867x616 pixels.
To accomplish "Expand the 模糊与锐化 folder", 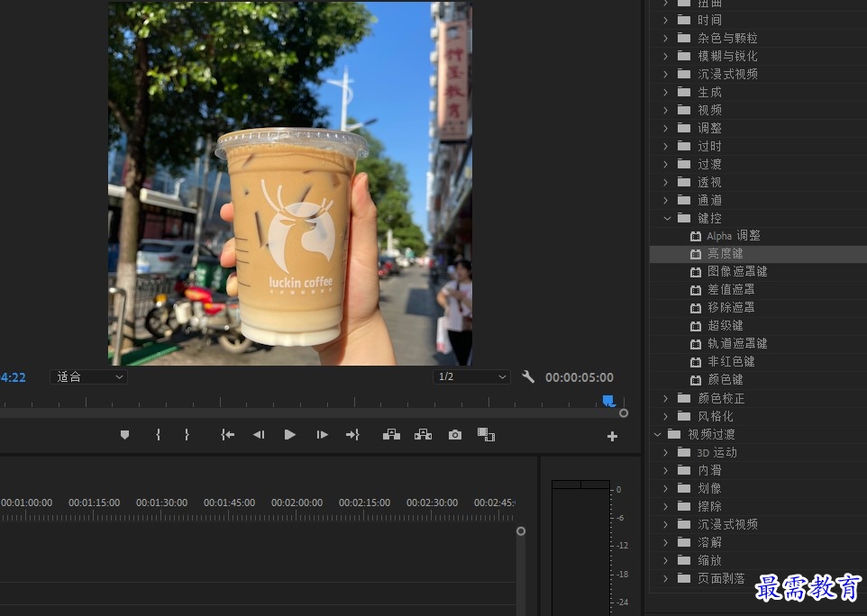I will tap(666, 56).
